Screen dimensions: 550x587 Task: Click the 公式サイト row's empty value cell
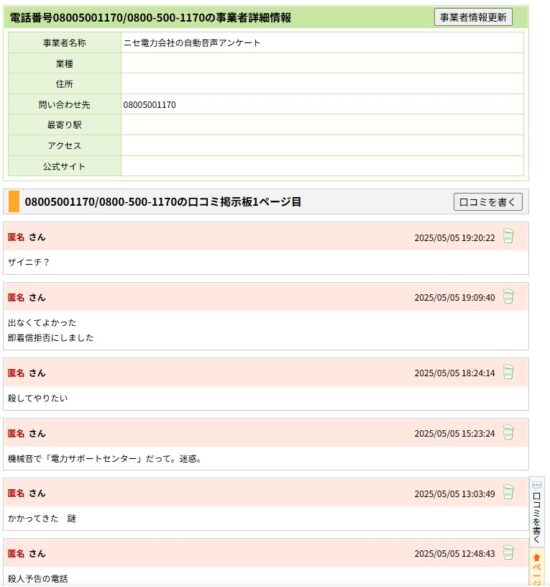tap(322, 166)
